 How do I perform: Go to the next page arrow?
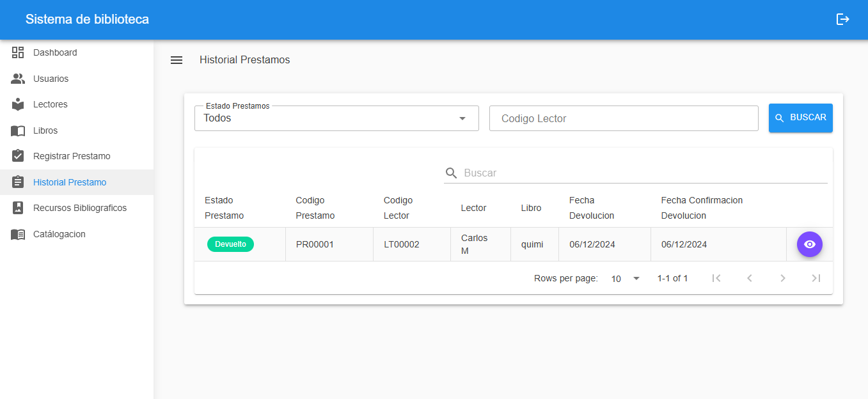pyautogui.click(x=782, y=278)
